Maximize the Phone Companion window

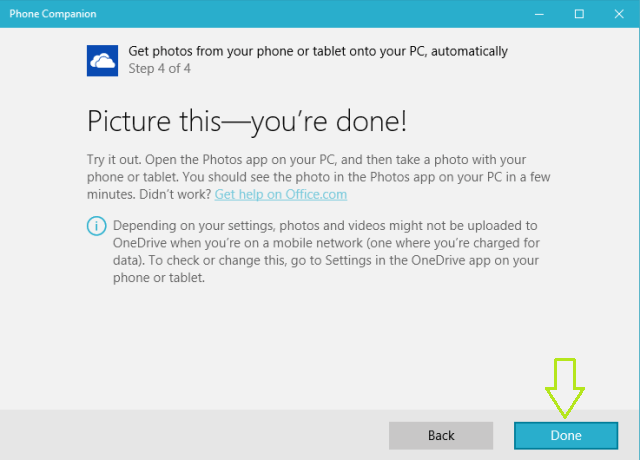[579, 14]
